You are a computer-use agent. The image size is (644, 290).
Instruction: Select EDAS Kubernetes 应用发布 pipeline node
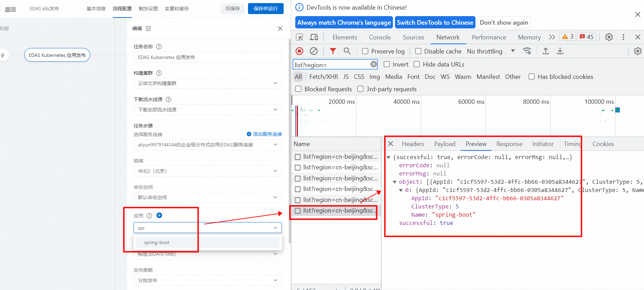coord(57,55)
